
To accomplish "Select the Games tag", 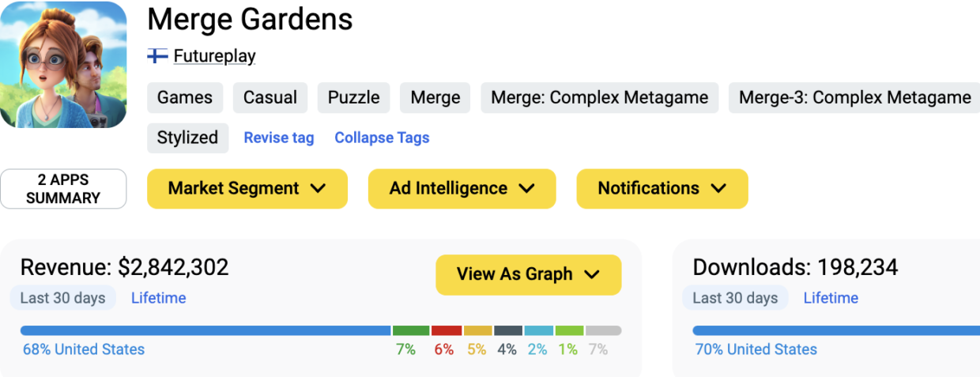I will point(185,98).
